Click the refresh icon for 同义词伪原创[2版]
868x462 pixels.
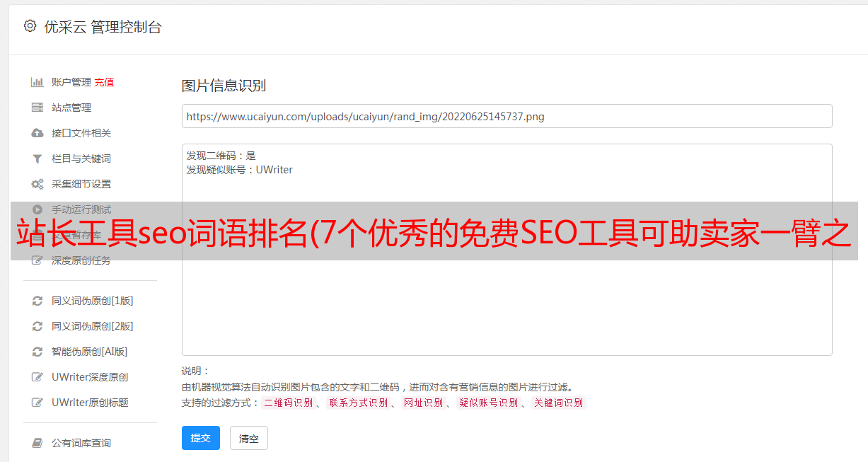tap(37, 326)
